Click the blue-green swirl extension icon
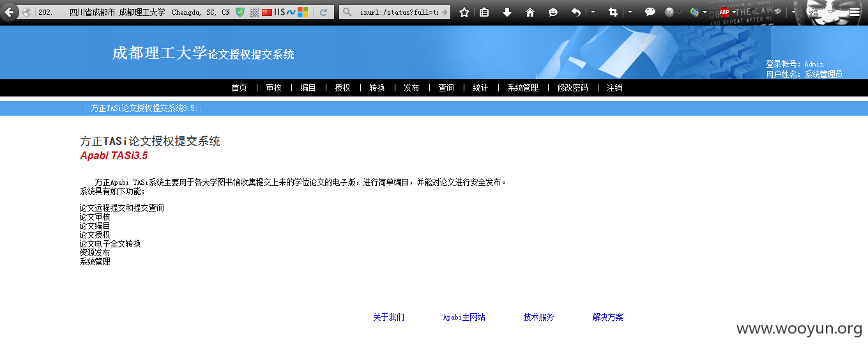The height and width of the screenshot is (347, 868). click(x=694, y=12)
